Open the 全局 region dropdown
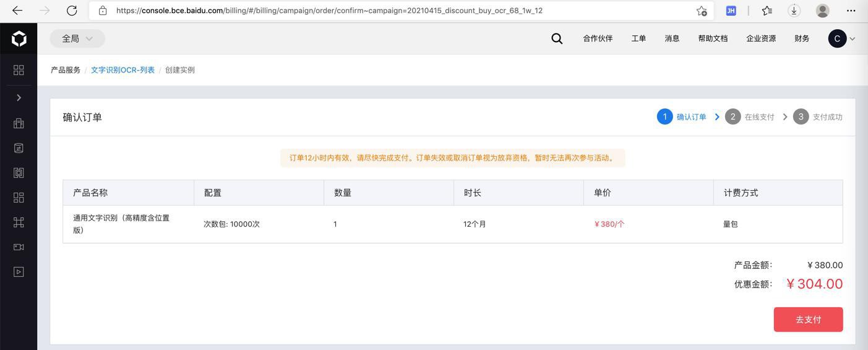 tap(77, 38)
